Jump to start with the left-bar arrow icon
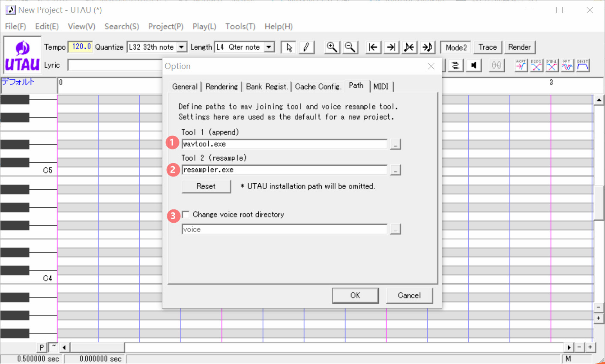 [x=373, y=47]
